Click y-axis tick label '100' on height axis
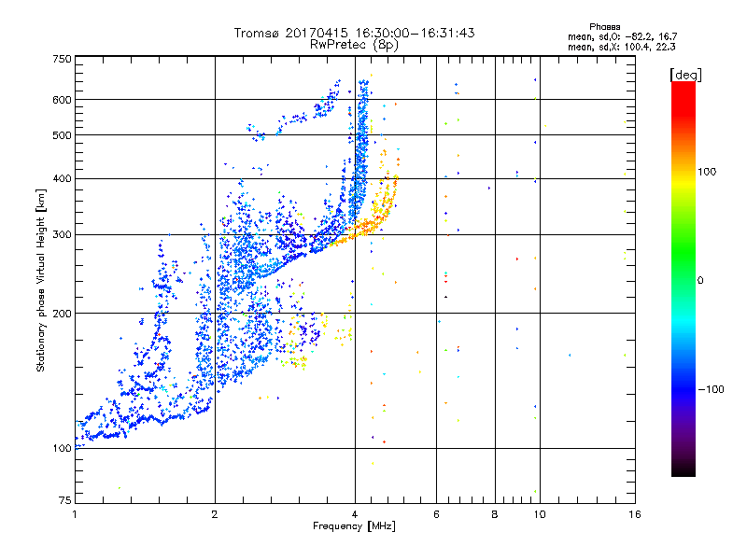 tap(62, 449)
